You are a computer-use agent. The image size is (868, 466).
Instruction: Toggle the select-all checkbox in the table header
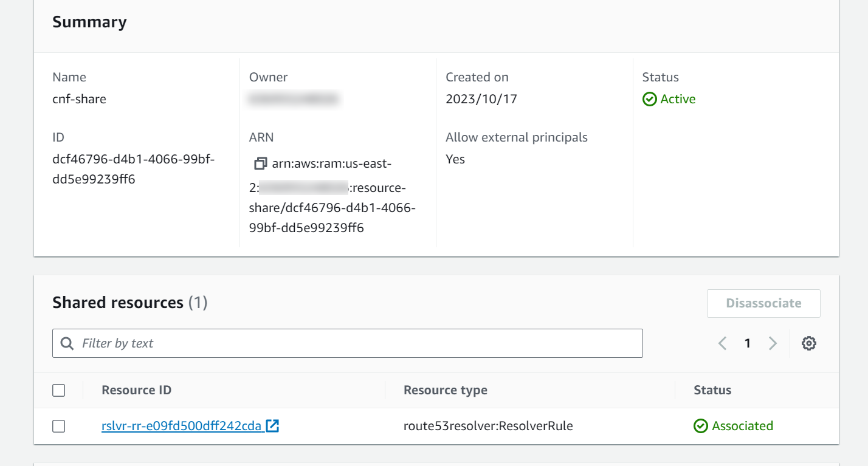pyautogui.click(x=58, y=390)
